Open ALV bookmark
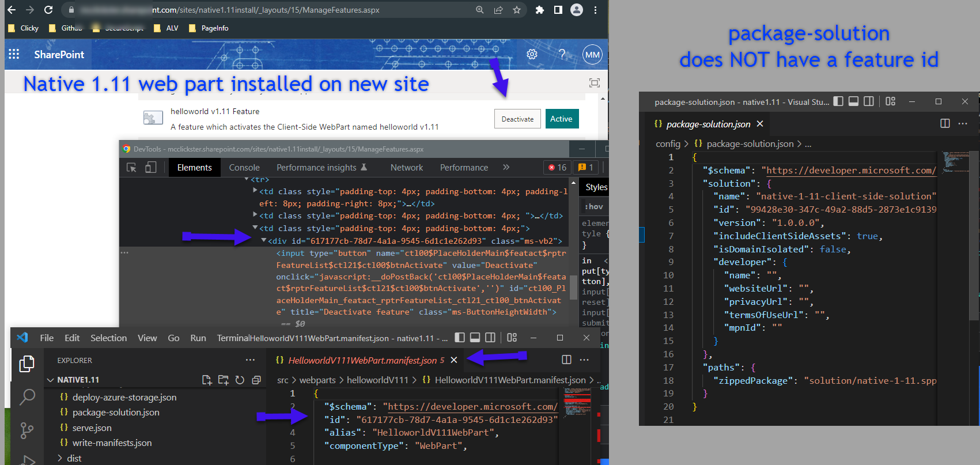 [x=167, y=28]
